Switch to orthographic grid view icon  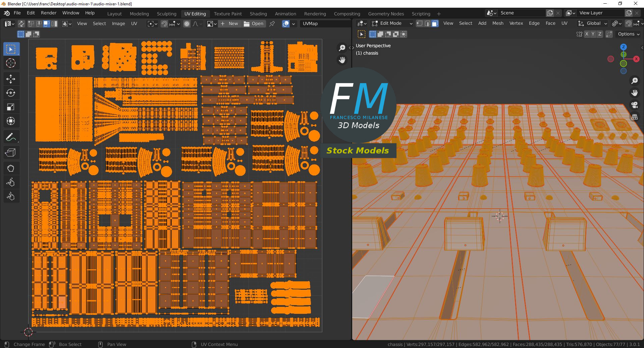(634, 117)
